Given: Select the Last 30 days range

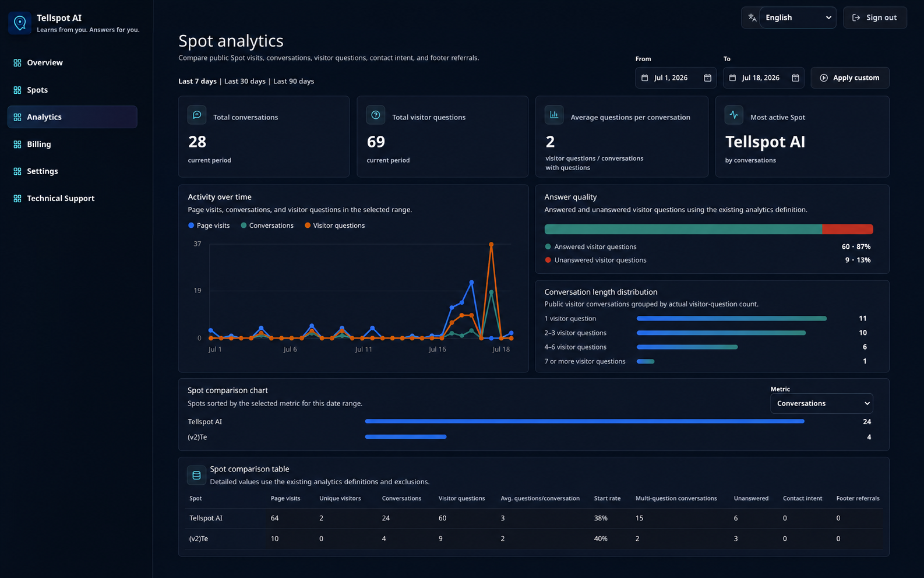Looking at the screenshot, I should tap(245, 82).
